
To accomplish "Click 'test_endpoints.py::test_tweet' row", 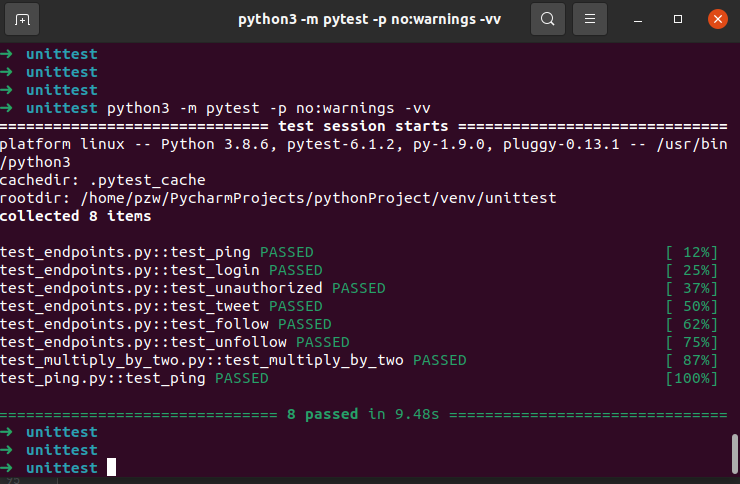I will [x=359, y=306].
